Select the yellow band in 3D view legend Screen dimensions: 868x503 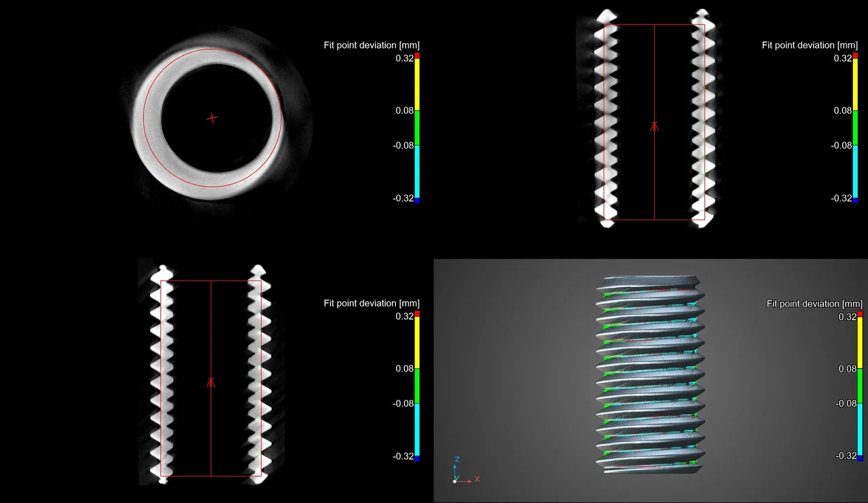click(x=861, y=342)
